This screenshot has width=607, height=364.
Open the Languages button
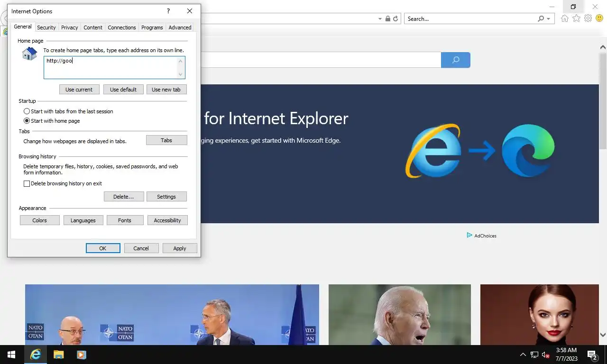pos(83,220)
